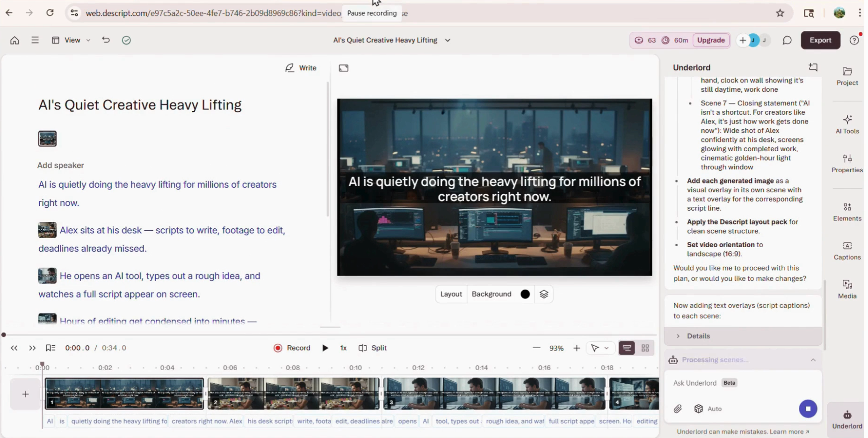Viewport: 868px width, 438px height.
Task: Play the composition
Action: 325,348
